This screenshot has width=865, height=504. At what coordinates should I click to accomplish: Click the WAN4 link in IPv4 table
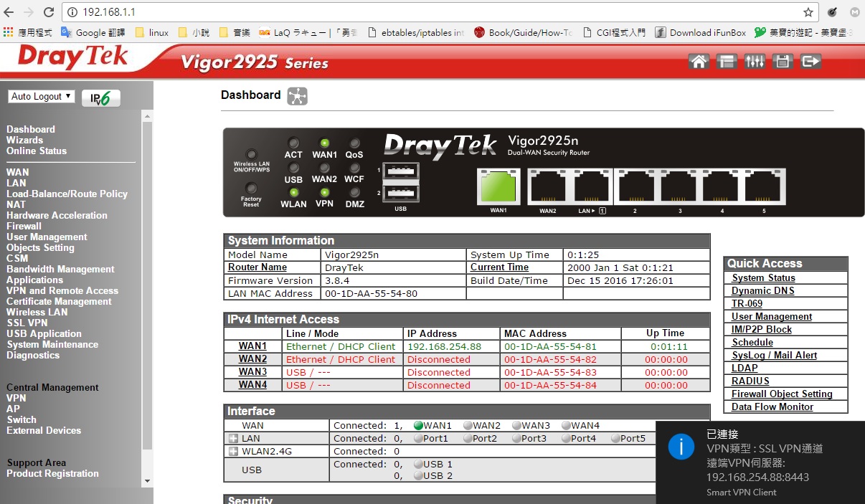(252, 385)
